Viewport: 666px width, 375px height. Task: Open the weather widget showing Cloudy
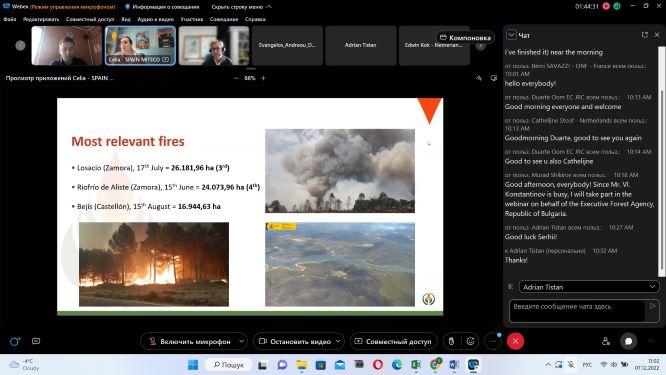pyautogui.click(x=25, y=365)
